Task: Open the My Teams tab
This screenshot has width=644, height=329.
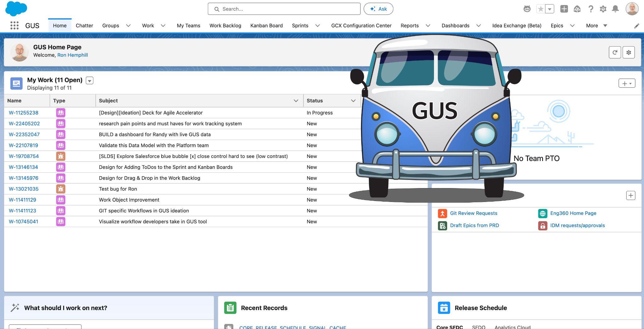Action: pyautogui.click(x=188, y=26)
